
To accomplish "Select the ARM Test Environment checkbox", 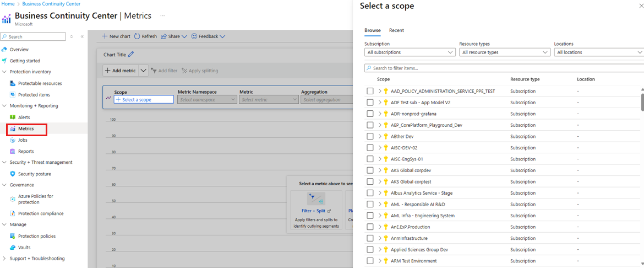I will [x=370, y=261].
